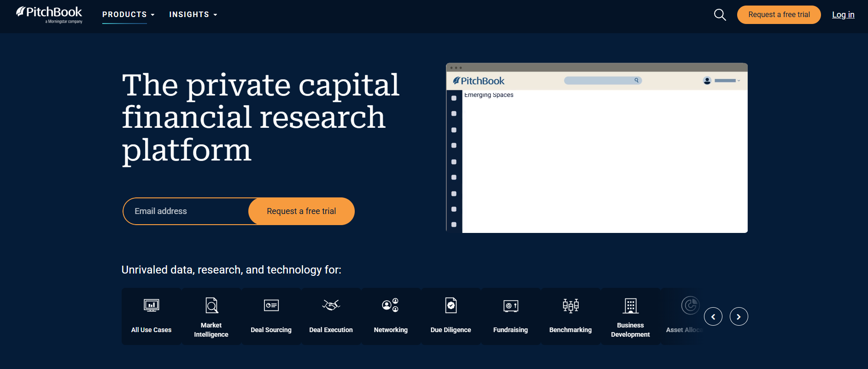Click the previous arrow of the use-case carousel
Screen dimensions: 868x369
[x=713, y=316]
